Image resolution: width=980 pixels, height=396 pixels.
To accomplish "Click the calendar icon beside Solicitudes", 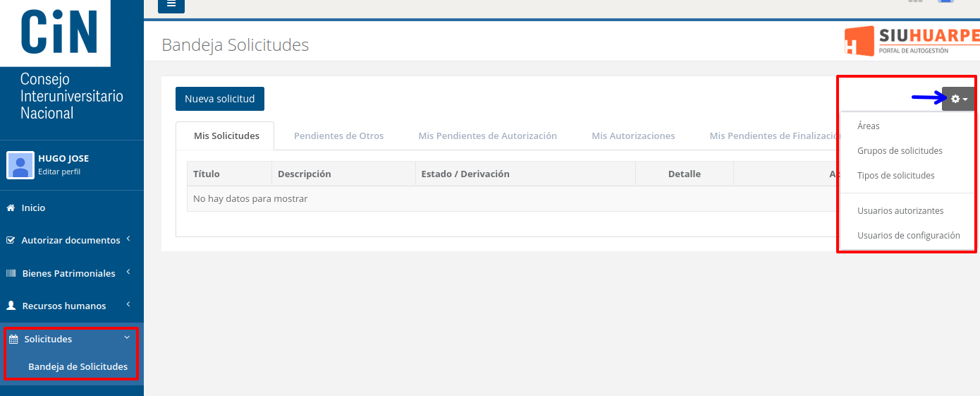I will click(x=13, y=340).
